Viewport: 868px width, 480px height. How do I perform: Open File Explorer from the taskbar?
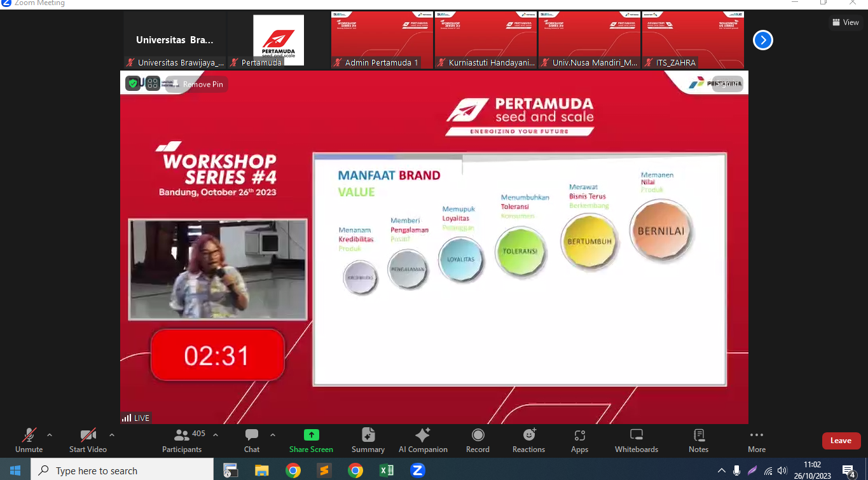tap(262, 470)
